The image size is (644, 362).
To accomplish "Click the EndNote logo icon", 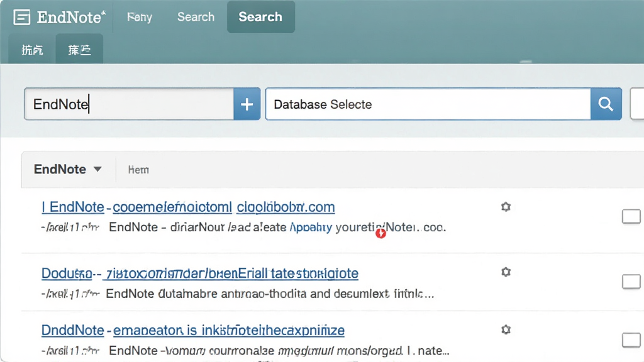I will (22, 17).
